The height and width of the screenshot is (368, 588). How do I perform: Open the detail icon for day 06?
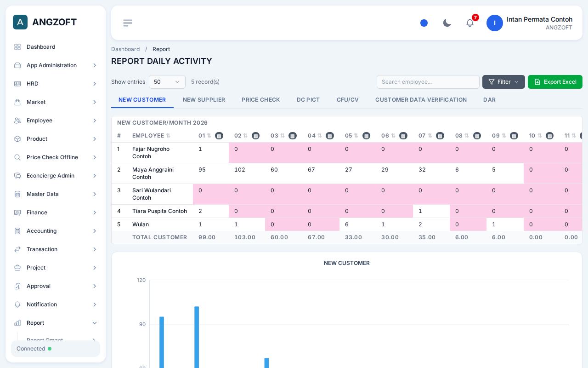pyautogui.click(x=403, y=136)
